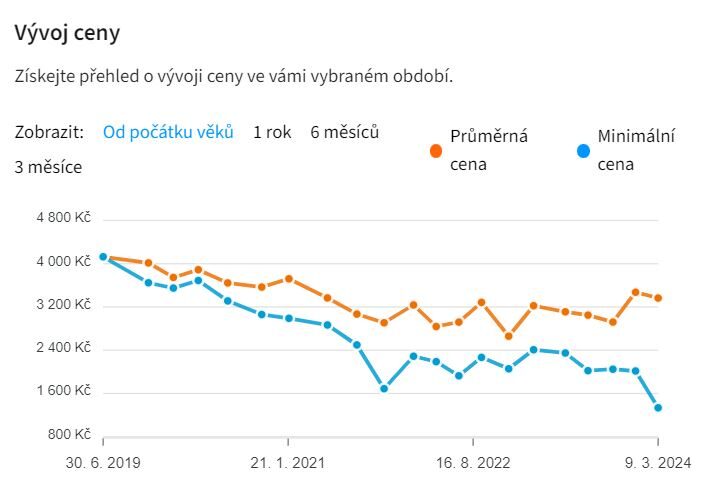Click the last orange average price point
717x501 pixels.
(x=658, y=298)
